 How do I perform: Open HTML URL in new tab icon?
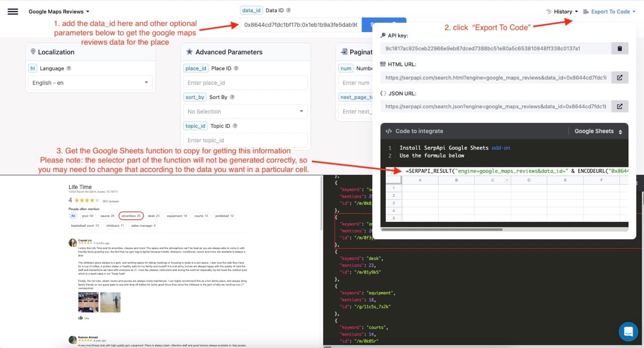tap(620, 77)
